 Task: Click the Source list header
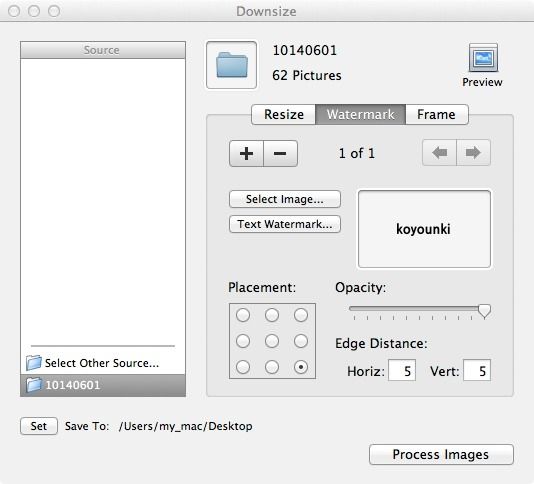103,50
